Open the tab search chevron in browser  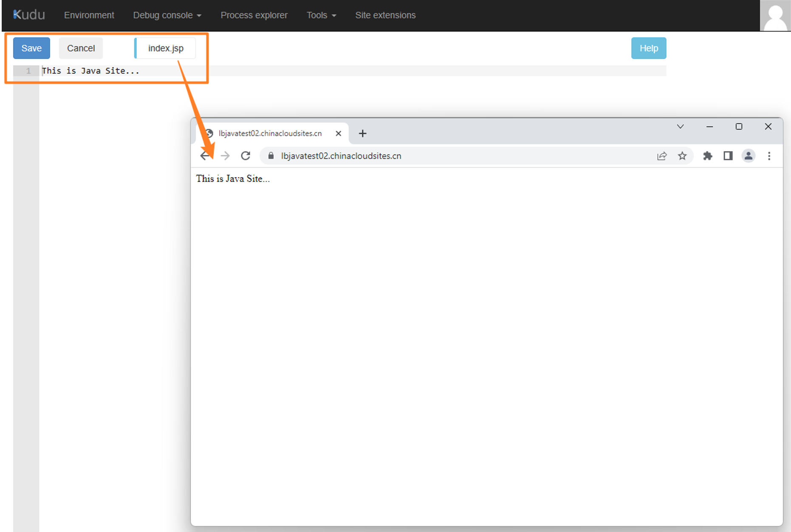[x=680, y=127]
